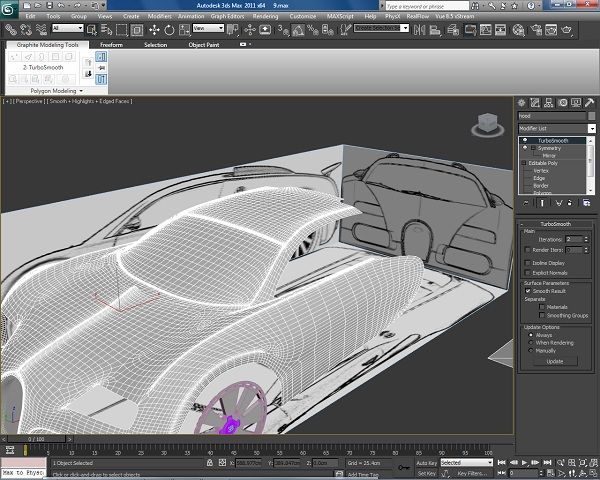This screenshot has width=600, height=480.
Task: Enable the Explicit Normals checkbox
Action: (x=528, y=273)
